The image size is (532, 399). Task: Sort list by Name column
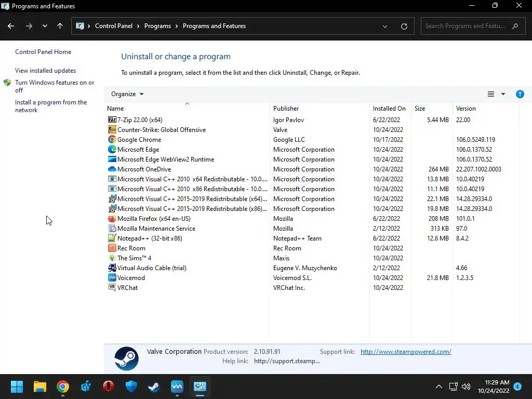[x=187, y=108]
